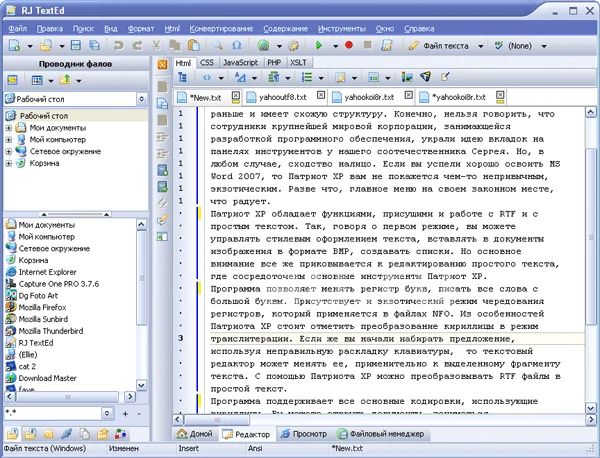600x458 pixels.
Task: Click the spell check icon next to (None)
Action: coord(499,46)
